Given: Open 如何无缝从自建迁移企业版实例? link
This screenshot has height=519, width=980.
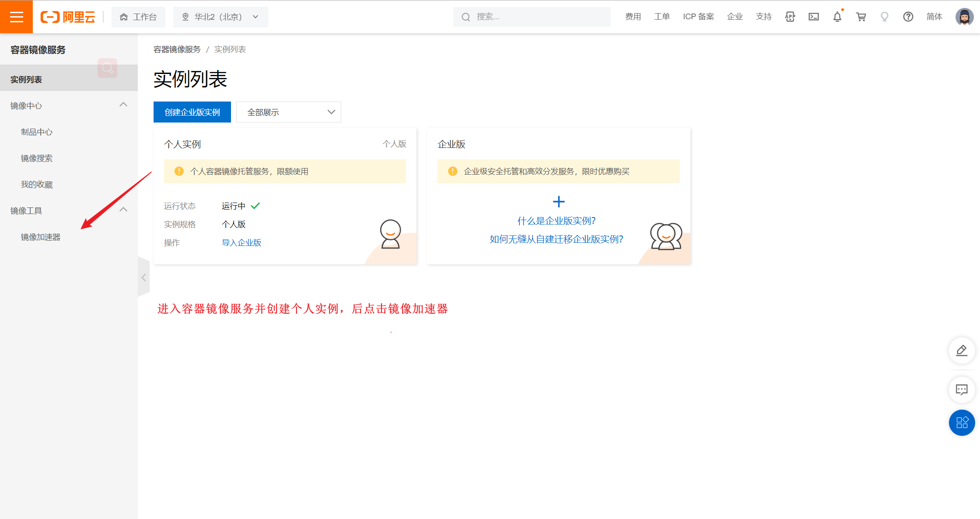Looking at the screenshot, I should [x=556, y=239].
